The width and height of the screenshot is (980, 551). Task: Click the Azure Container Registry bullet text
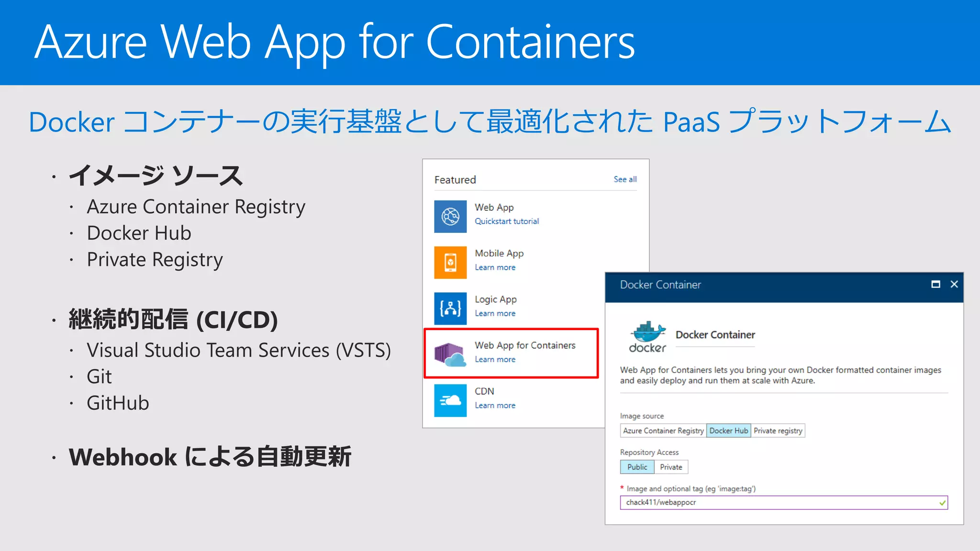[x=196, y=207]
